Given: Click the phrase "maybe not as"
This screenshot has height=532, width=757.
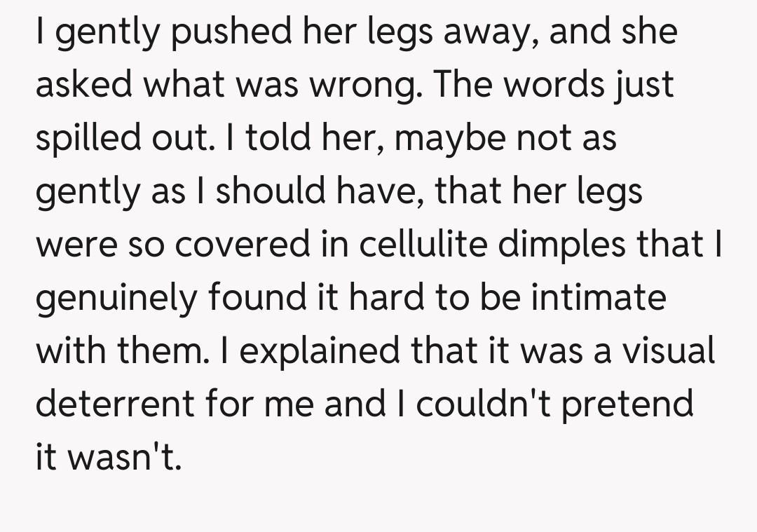Looking at the screenshot, I should (505, 137).
